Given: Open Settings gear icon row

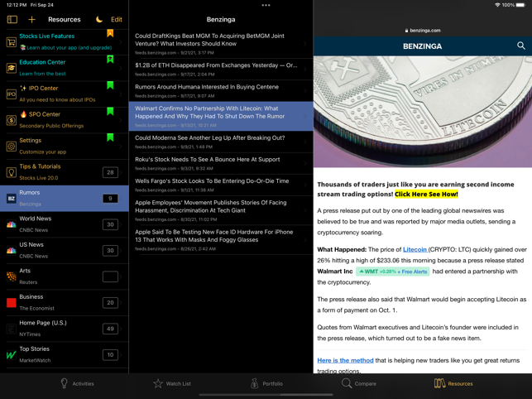Looking at the screenshot, I should pyautogui.click(x=65, y=146).
